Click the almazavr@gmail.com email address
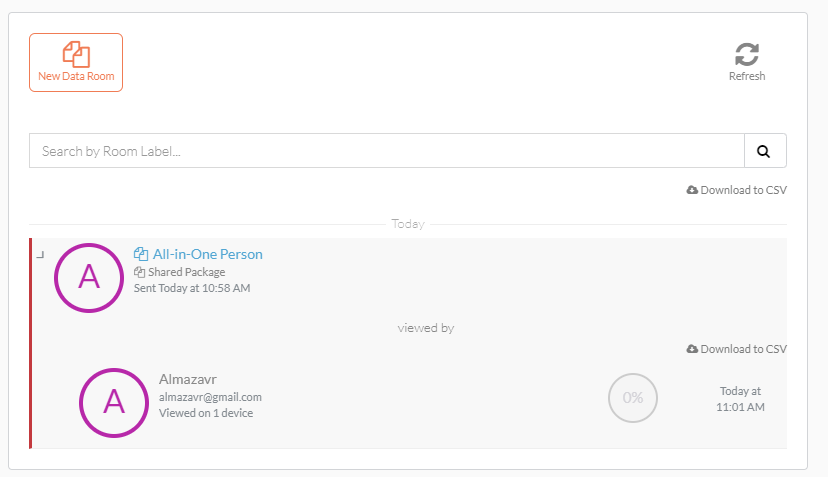Screen dimensions: 828x477 click(x=210, y=397)
